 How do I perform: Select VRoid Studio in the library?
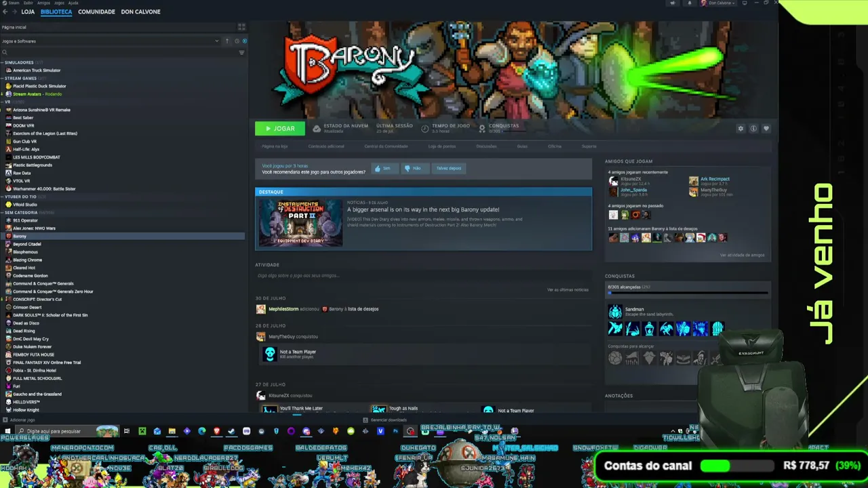[x=25, y=205]
